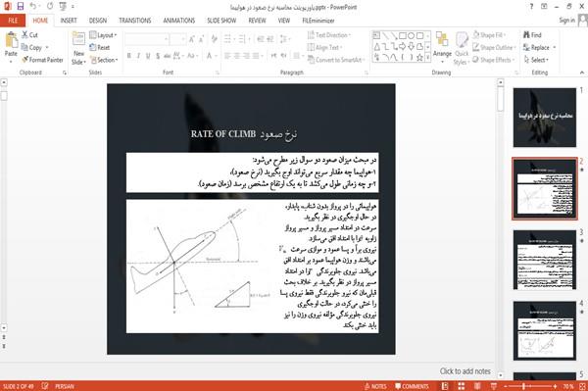588x391 pixels.
Task: Pick the star shape in shapes gallery
Action: point(419,58)
